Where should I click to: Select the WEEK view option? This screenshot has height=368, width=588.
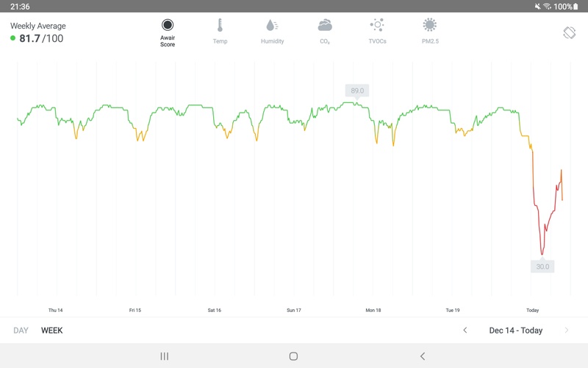point(51,330)
